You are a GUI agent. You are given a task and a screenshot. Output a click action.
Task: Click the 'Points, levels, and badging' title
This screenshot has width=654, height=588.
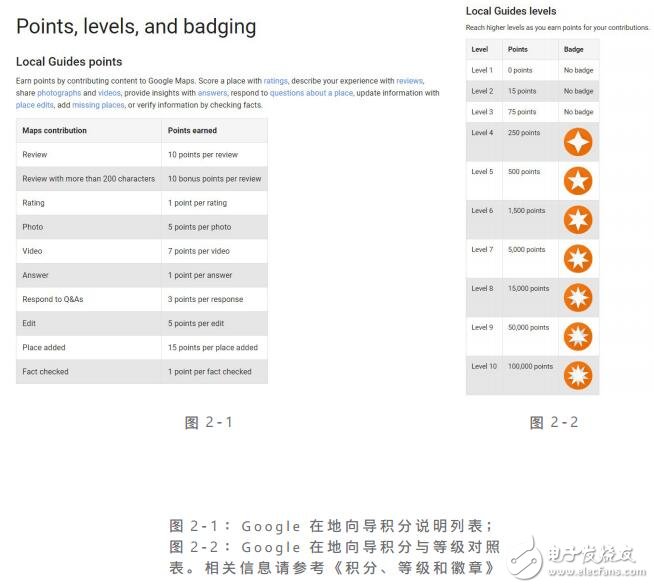[136, 27]
